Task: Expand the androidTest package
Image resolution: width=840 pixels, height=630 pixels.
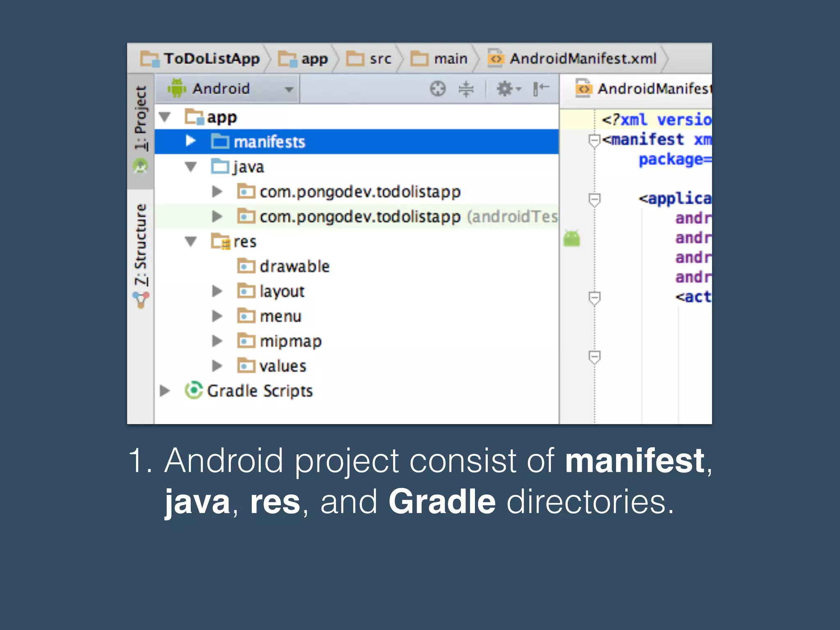Action: click(x=217, y=217)
